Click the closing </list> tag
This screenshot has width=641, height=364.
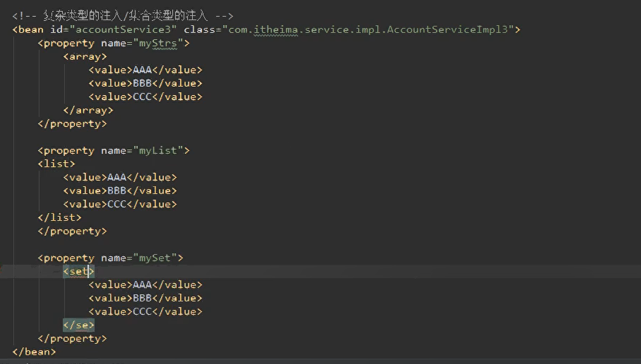coord(60,218)
